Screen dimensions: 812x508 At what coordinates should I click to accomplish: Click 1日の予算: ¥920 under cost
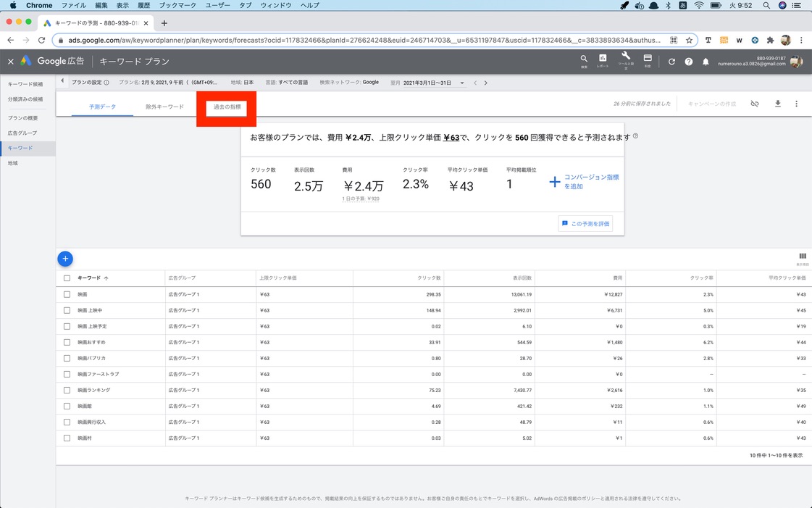(x=361, y=199)
